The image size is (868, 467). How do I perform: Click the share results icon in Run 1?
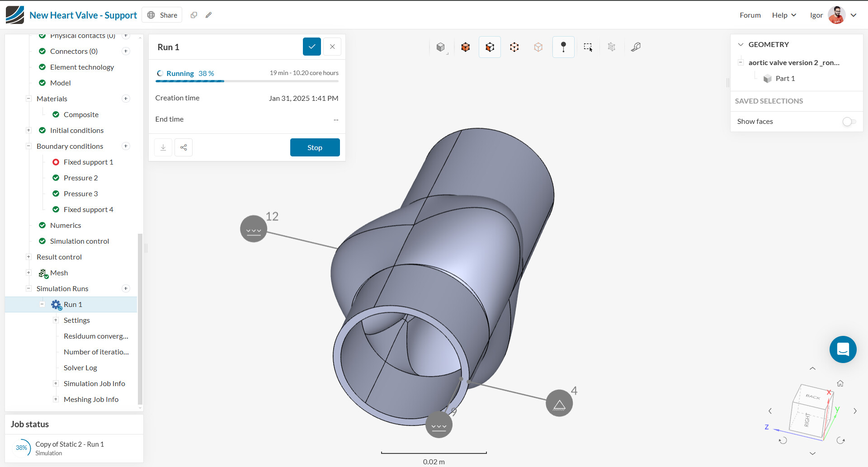[x=184, y=147]
